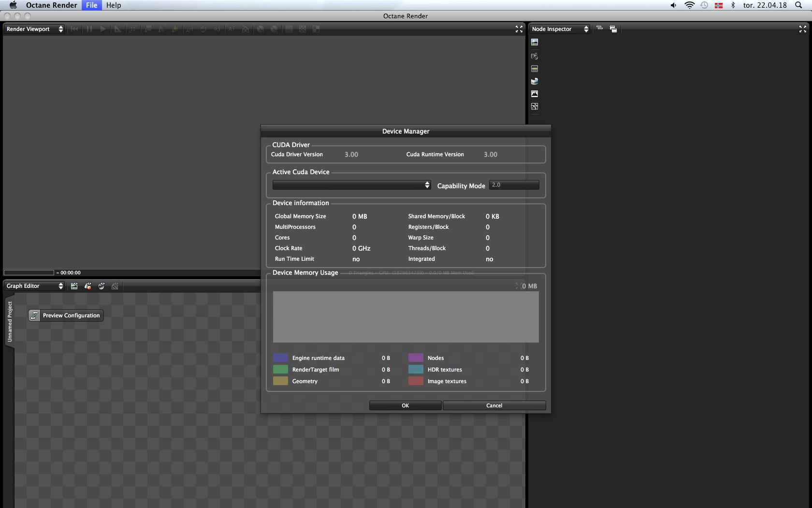Click the AF autofocus toolbar icon

coord(232,29)
